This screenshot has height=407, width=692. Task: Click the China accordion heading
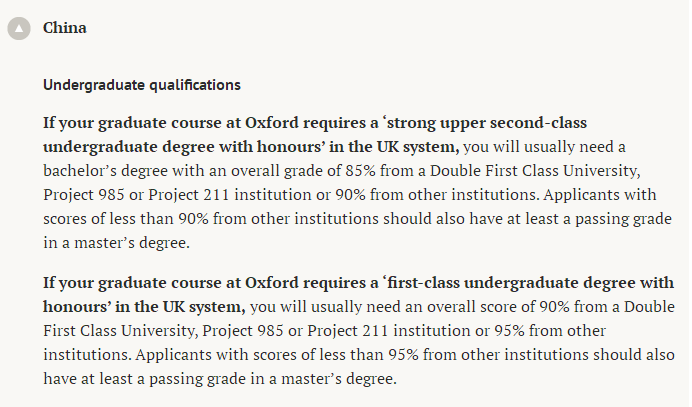click(x=65, y=28)
